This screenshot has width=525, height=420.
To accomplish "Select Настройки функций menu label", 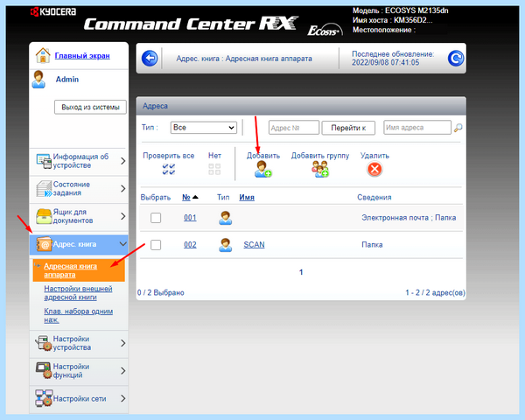I will click(71, 371).
